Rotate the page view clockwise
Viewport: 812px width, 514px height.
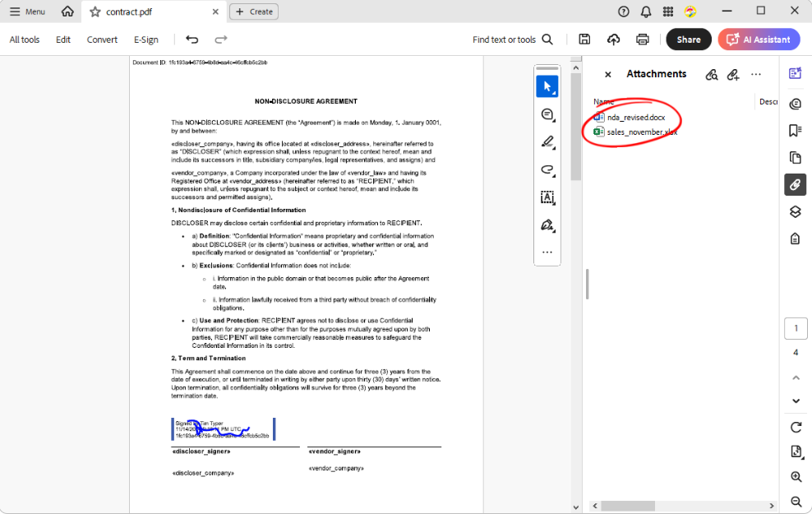(x=796, y=428)
